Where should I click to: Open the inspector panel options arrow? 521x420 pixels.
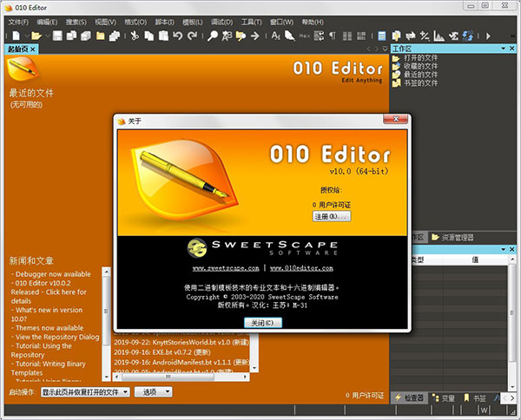point(504,249)
